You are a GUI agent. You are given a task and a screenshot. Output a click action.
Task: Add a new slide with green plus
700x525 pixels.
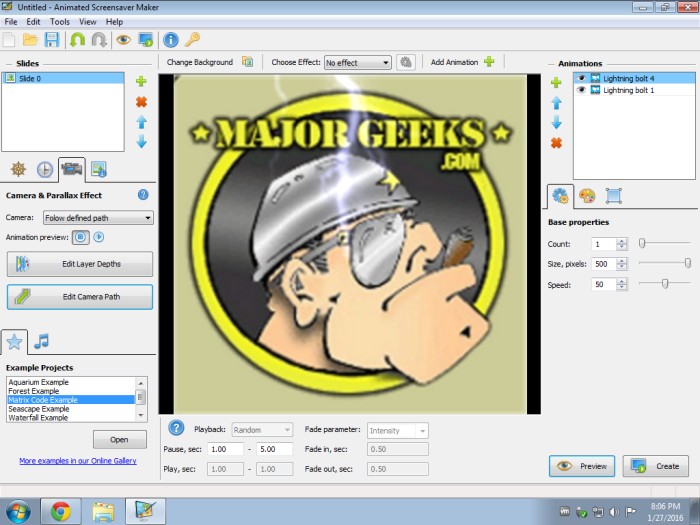(141, 81)
